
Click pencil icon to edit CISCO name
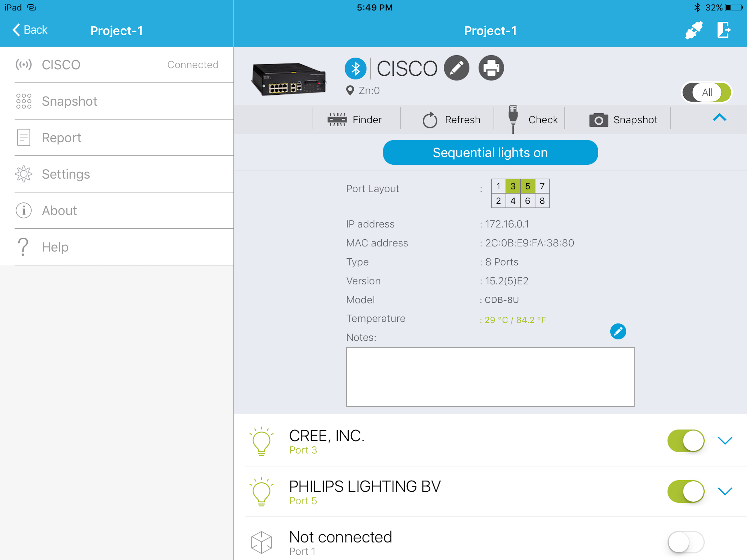(x=456, y=68)
